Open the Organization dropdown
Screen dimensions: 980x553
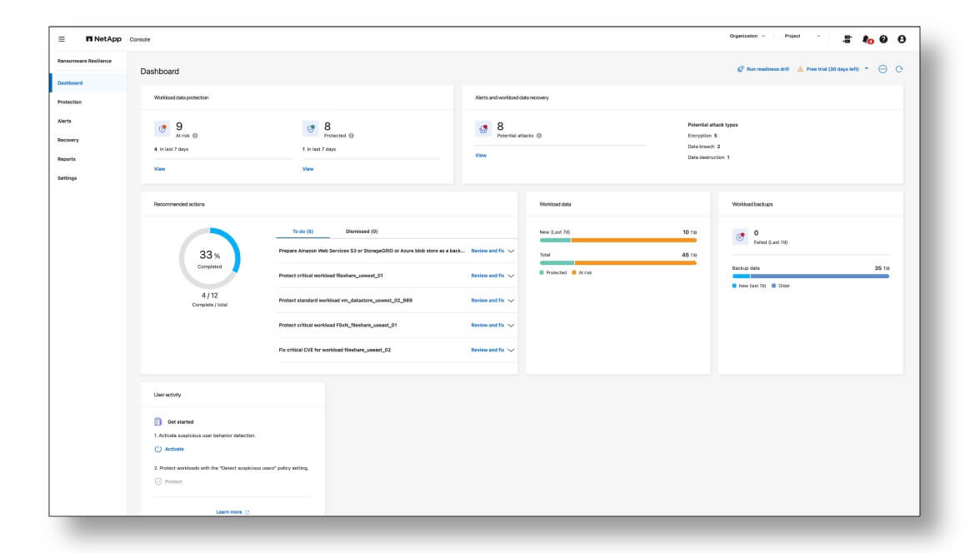(x=747, y=37)
